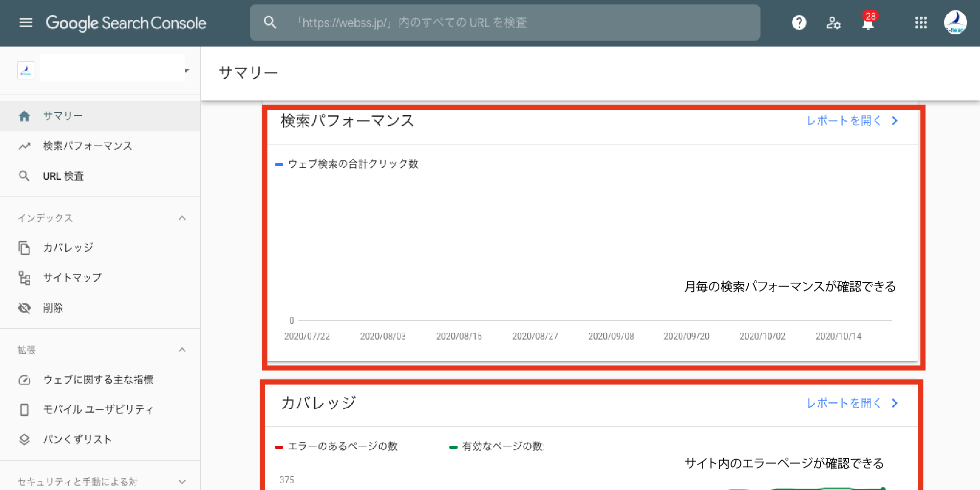Image resolution: width=980 pixels, height=490 pixels.
Task: Click the phone icon for モバイル ユーザビリティ
Action: [24, 410]
